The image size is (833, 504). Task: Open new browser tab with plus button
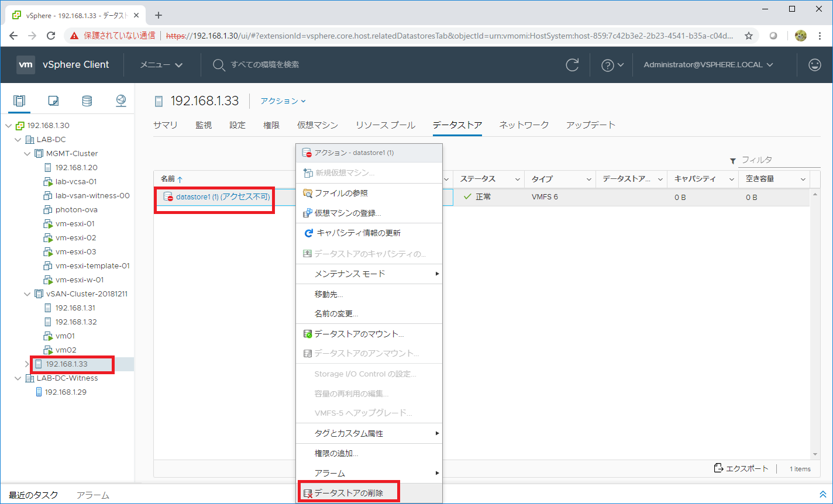158,15
